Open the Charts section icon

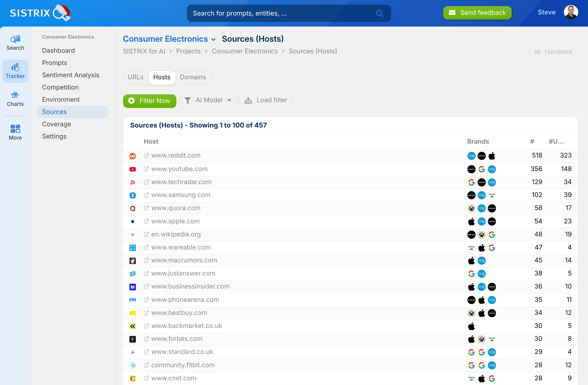point(15,95)
